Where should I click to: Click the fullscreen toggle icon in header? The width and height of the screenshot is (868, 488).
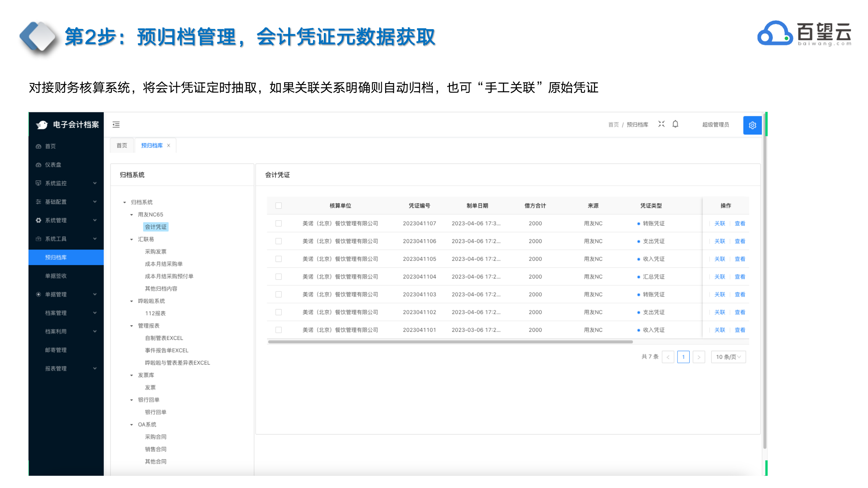point(661,124)
